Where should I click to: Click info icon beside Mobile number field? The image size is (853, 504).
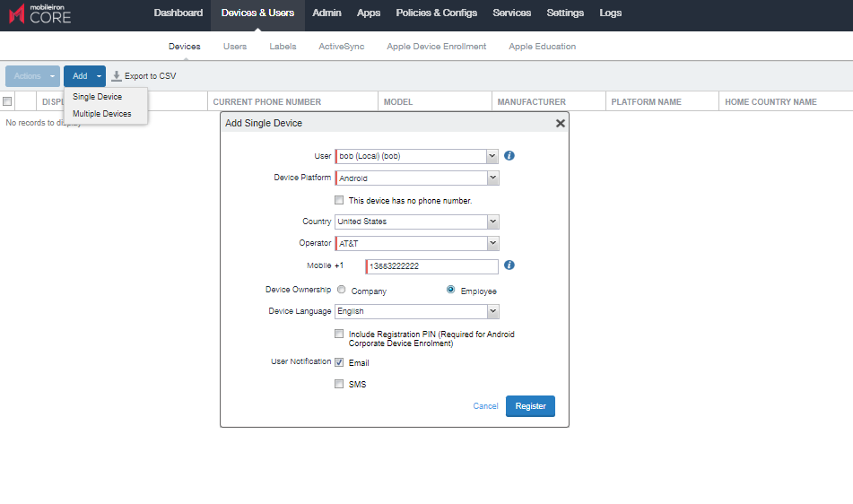coord(509,265)
